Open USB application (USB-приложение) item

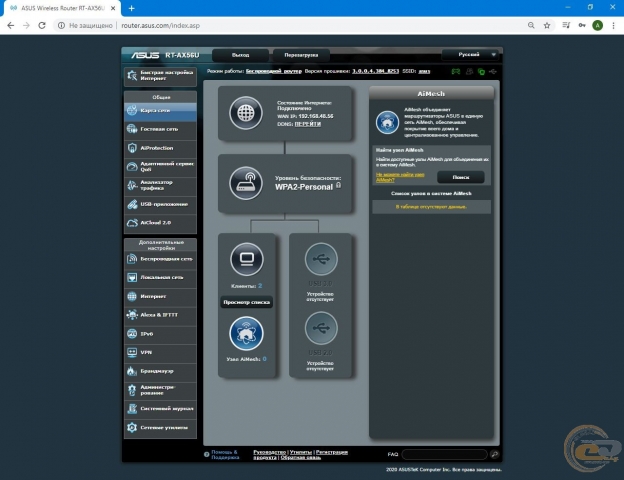click(160, 204)
